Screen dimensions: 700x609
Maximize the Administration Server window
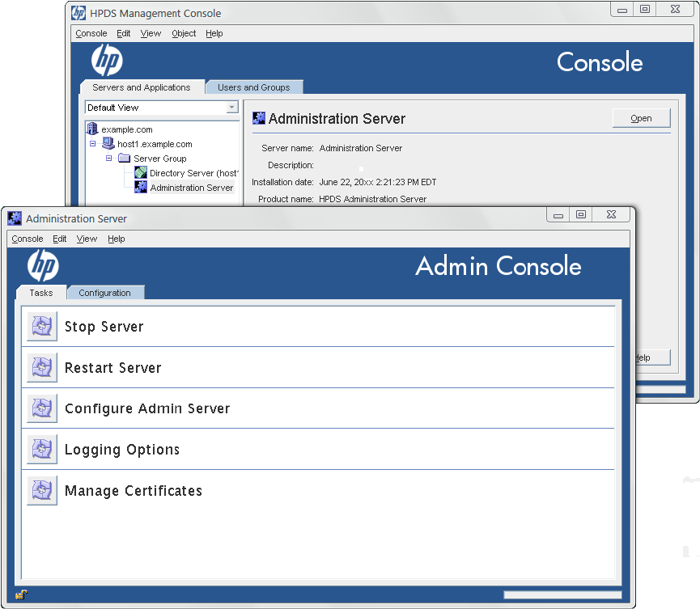[581, 214]
